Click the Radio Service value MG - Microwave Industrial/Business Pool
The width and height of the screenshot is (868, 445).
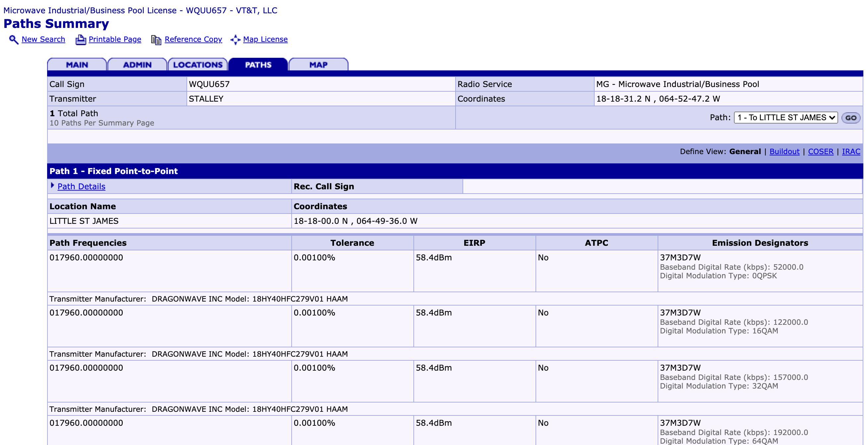677,84
